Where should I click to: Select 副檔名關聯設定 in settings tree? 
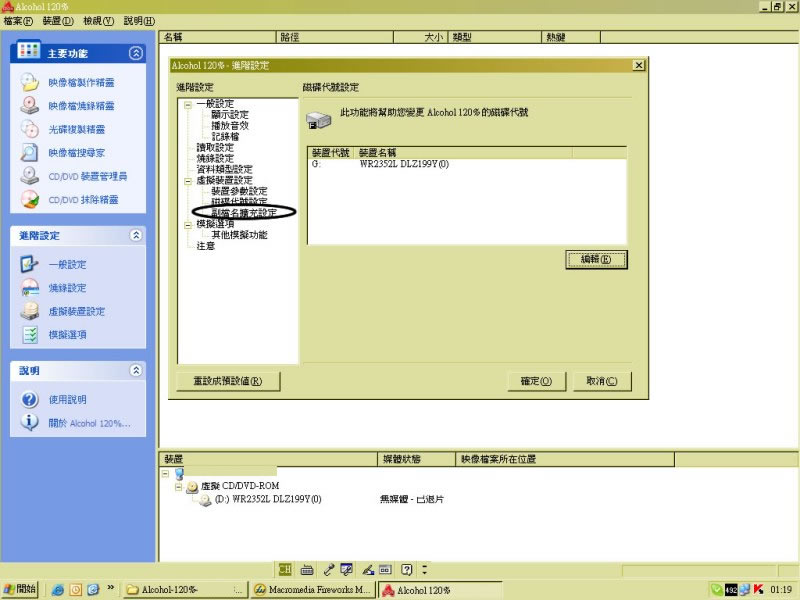(243, 212)
